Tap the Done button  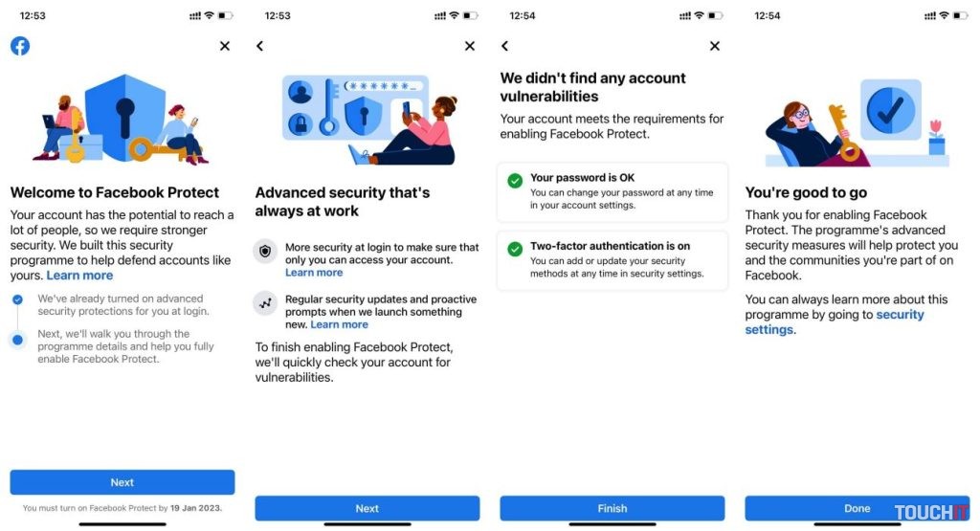pyautogui.click(x=857, y=508)
